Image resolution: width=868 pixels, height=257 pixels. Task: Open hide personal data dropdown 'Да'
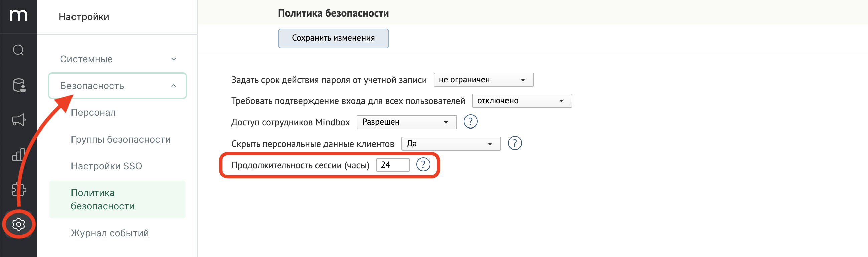click(x=451, y=144)
